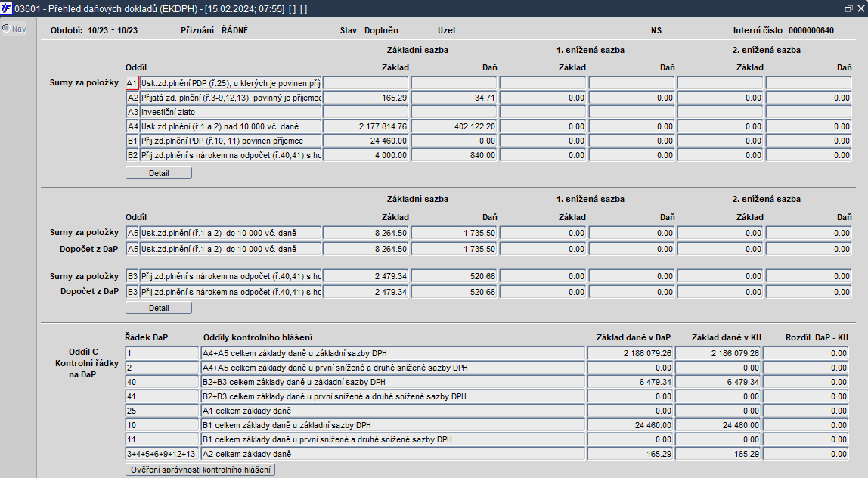
Task: Click the A2 celkem základy daně description
Action: (392, 454)
